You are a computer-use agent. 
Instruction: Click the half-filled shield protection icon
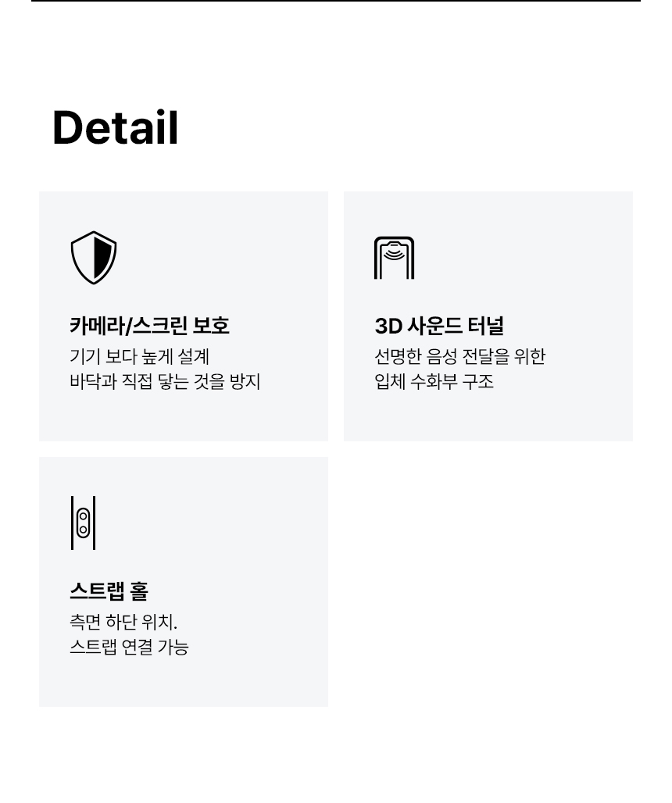coord(94,258)
